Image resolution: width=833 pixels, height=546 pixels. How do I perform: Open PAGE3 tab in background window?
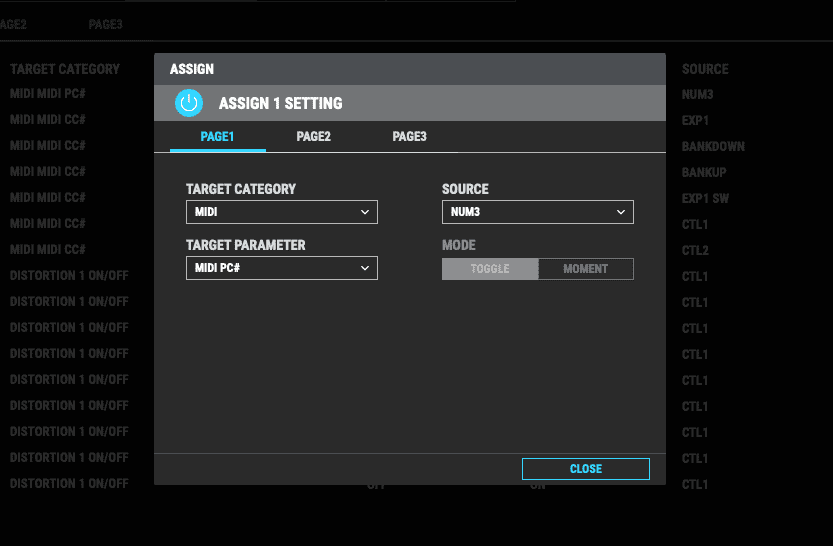[x=105, y=24]
